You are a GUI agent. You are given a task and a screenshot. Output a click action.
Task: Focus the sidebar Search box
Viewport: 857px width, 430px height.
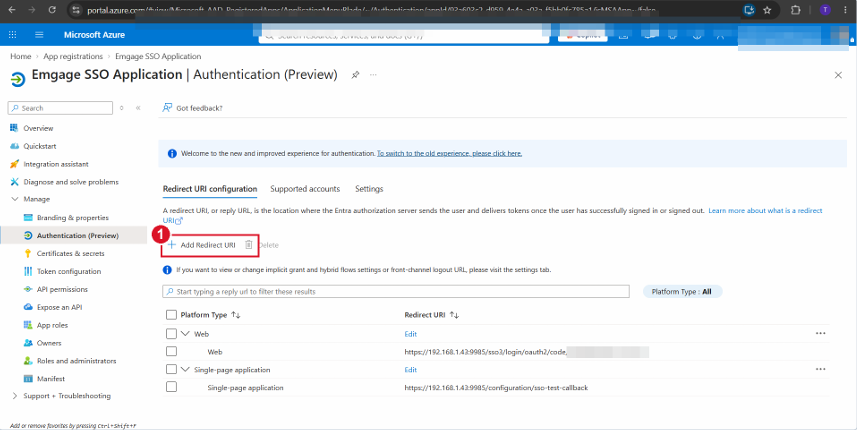(60, 108)
